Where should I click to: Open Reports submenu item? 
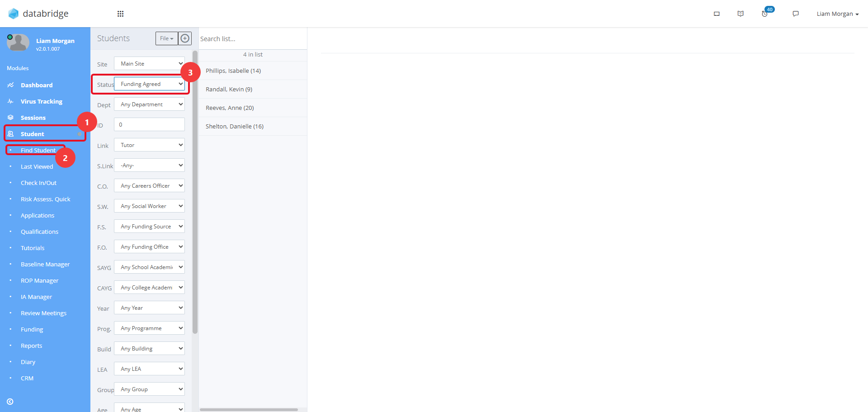(32, 346)
